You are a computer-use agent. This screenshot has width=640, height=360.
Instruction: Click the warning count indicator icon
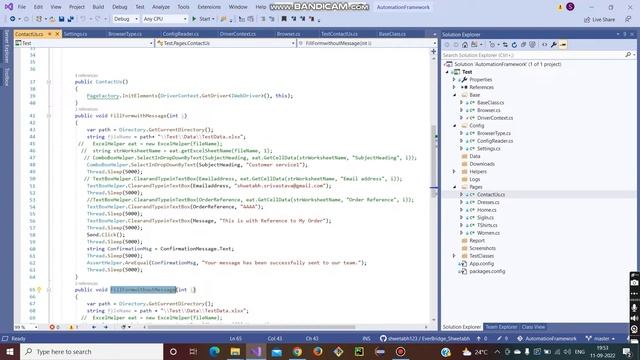click(71, 327)
